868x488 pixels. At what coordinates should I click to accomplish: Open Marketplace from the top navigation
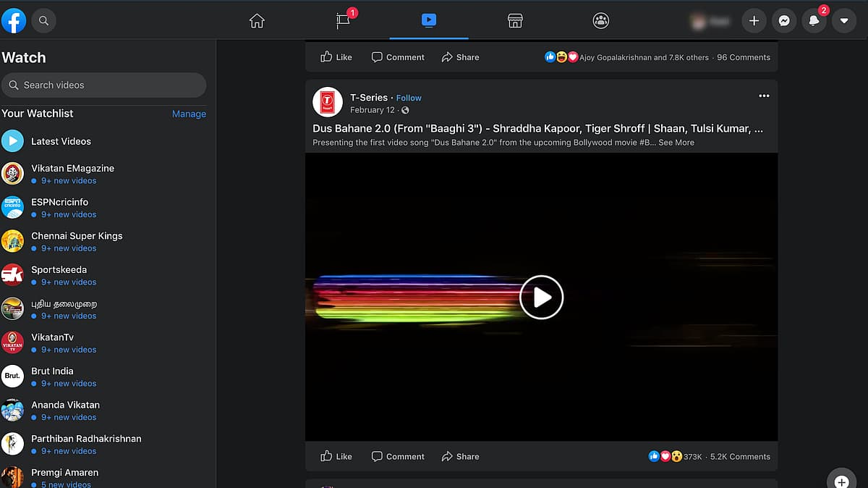[514, 21]
